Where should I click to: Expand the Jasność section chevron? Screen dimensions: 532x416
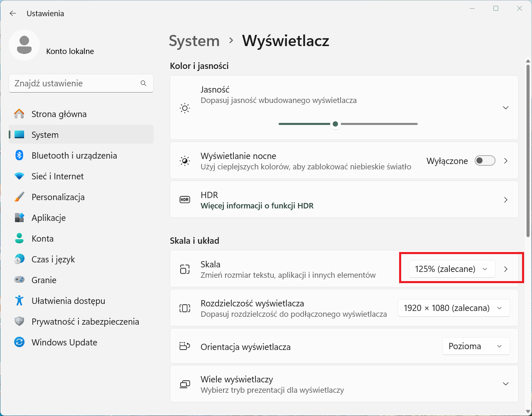[505, 108]
